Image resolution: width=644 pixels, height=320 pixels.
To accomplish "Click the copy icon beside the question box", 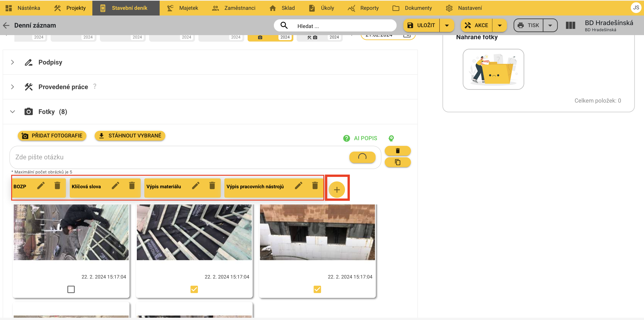I will (x=397, y=162).
